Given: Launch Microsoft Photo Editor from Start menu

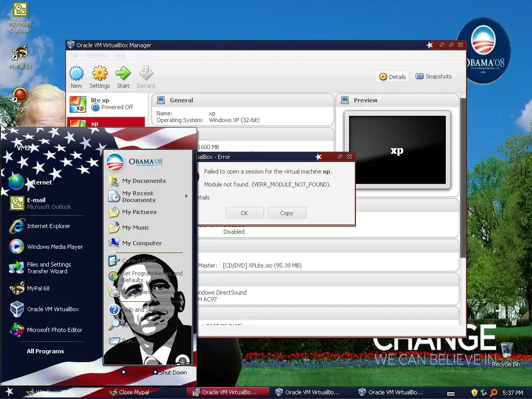Looking at the screenshot, I should click(46, 330).
